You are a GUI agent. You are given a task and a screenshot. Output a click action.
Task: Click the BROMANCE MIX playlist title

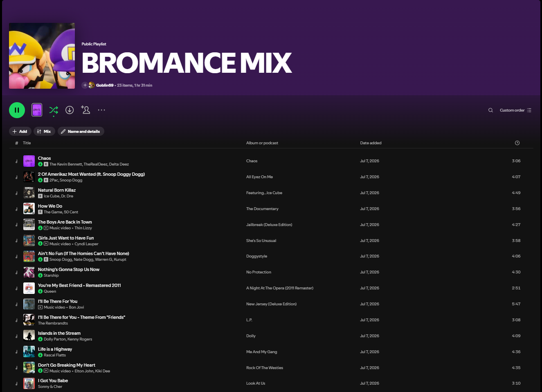[187, 63]
